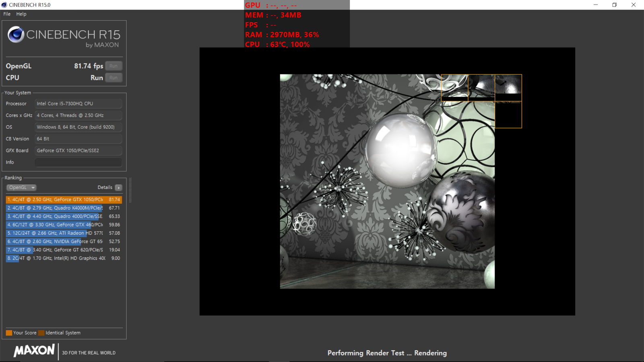The image size is (644, 362).
Task: Click the Run button next to CPU
Action: click(x=114, y=78)
